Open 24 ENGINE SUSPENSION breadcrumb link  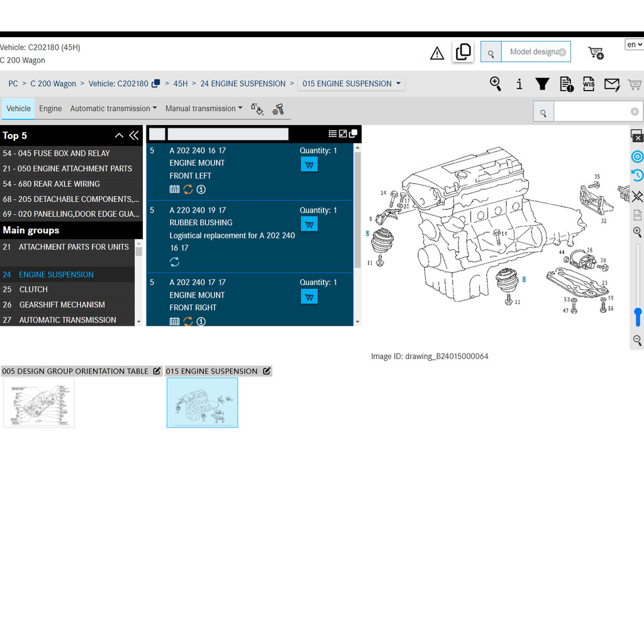tap(243, 84)
